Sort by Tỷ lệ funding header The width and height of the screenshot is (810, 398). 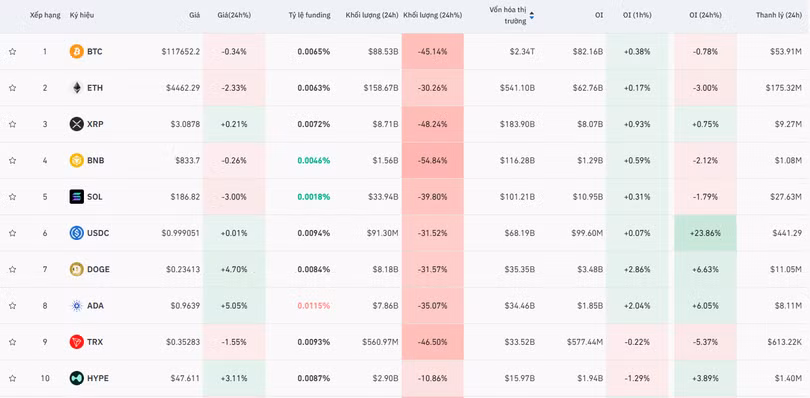[309, 15]
